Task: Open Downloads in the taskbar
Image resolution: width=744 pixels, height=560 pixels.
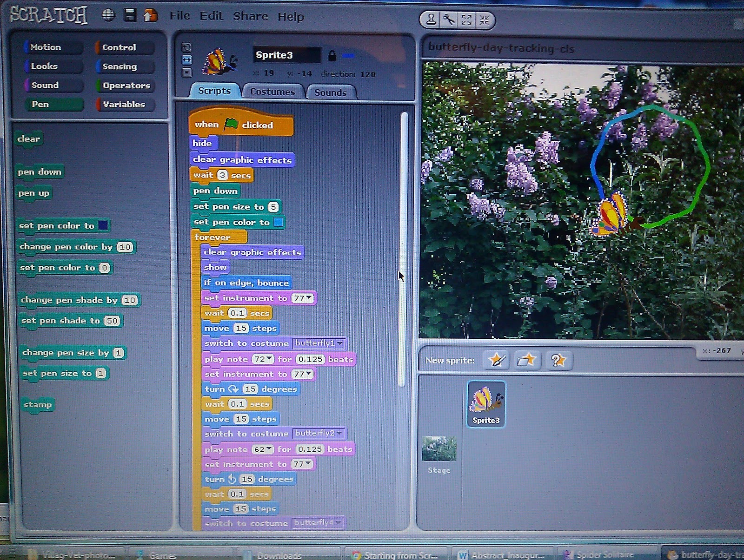Action: pyautogui.click(x=279, y=555)
